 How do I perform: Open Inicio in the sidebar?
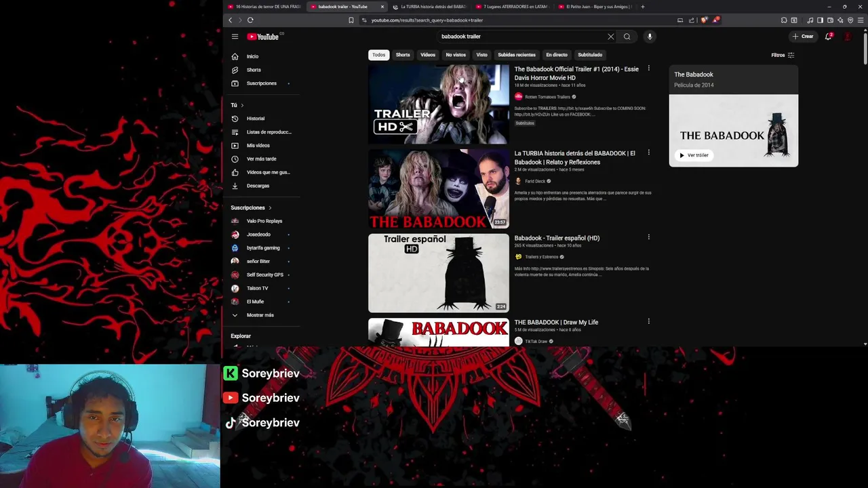(x=262, y=56)
